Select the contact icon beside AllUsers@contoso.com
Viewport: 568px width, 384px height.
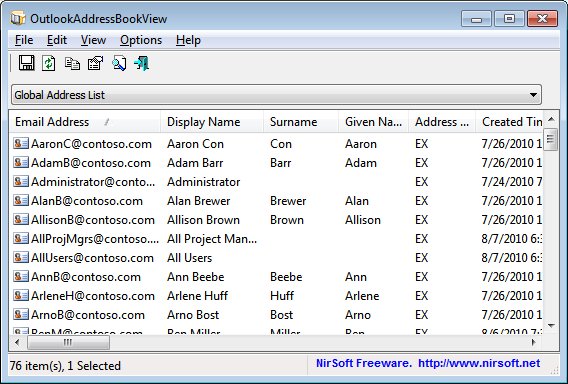(x=21, y=258)
